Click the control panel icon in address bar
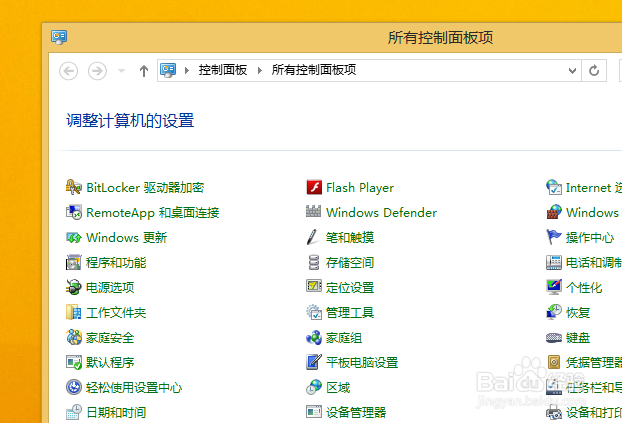Viewport: 622px width, 423px height. 168,70
